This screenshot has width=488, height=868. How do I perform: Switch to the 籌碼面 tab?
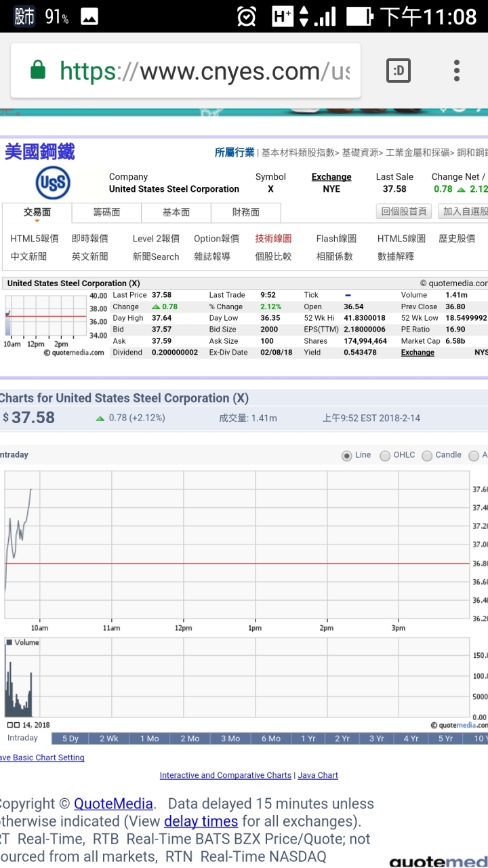click(106, 213)
